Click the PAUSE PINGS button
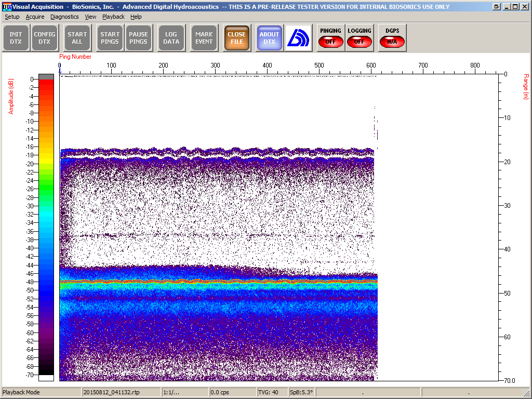Image resolution: width=532 pixels, height=399 pixels. point(138,38)
